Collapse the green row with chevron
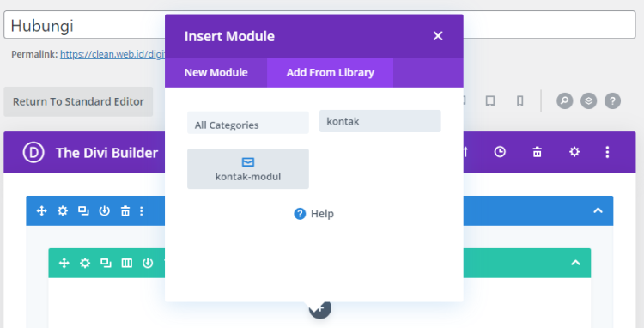Image resolution: width=644 pixels, height=328 pixels. click(576, 263)
